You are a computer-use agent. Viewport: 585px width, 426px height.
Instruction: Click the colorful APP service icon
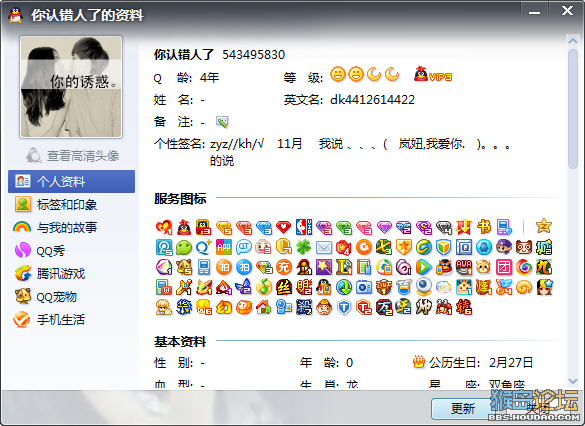(224, 247)
